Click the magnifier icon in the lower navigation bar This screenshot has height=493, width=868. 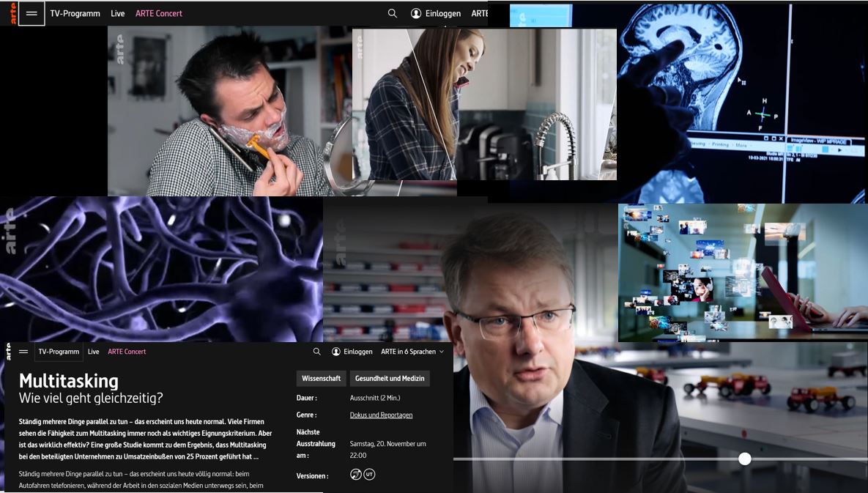click(316, 352)
